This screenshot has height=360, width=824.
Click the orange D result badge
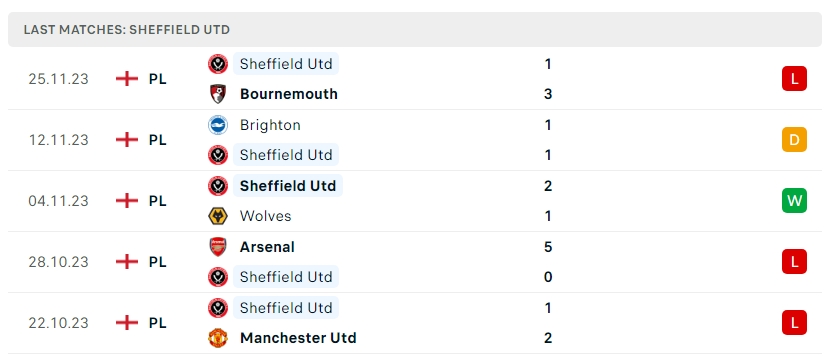point(794,140)
